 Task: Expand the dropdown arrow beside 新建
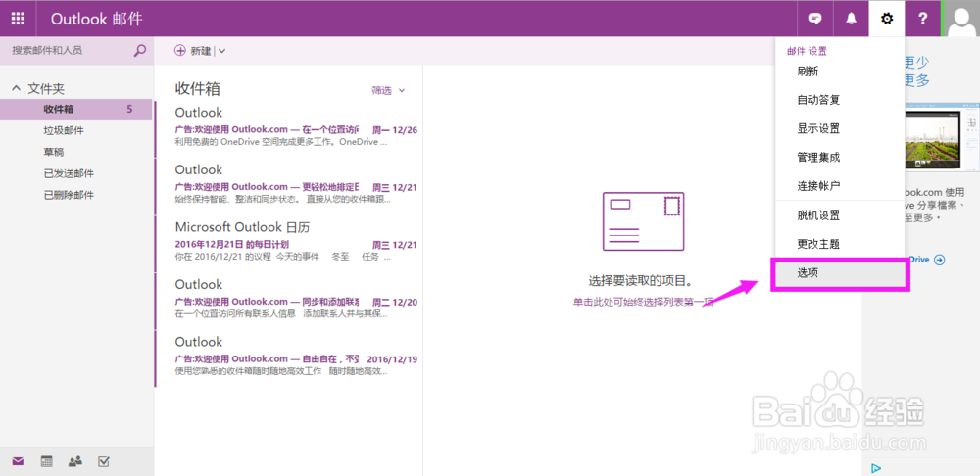[x=221, y=51]
